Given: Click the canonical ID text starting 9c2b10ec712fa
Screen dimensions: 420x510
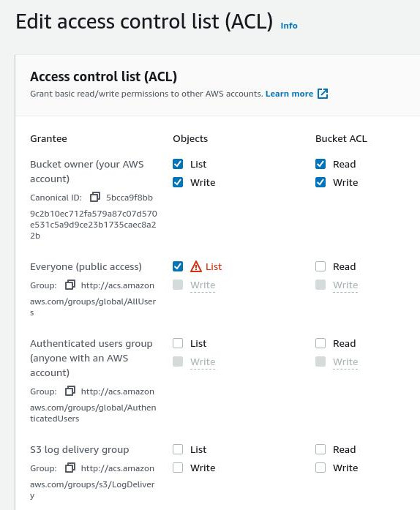Looking at the screenshot, I should coord(94,225).
